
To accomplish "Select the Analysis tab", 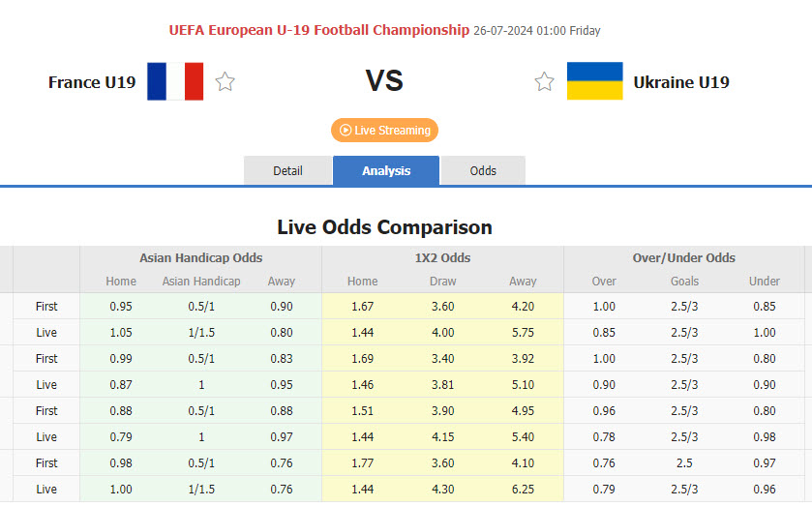I will [386, 170].
